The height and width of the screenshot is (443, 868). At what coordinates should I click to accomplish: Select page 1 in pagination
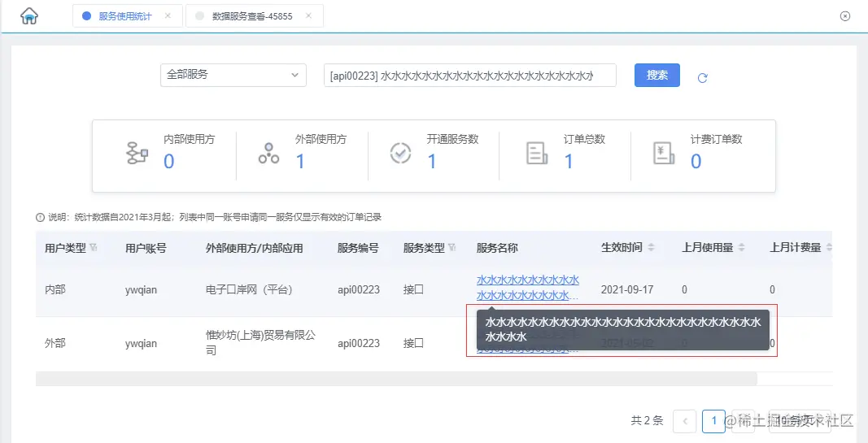[x=713, y=421]
